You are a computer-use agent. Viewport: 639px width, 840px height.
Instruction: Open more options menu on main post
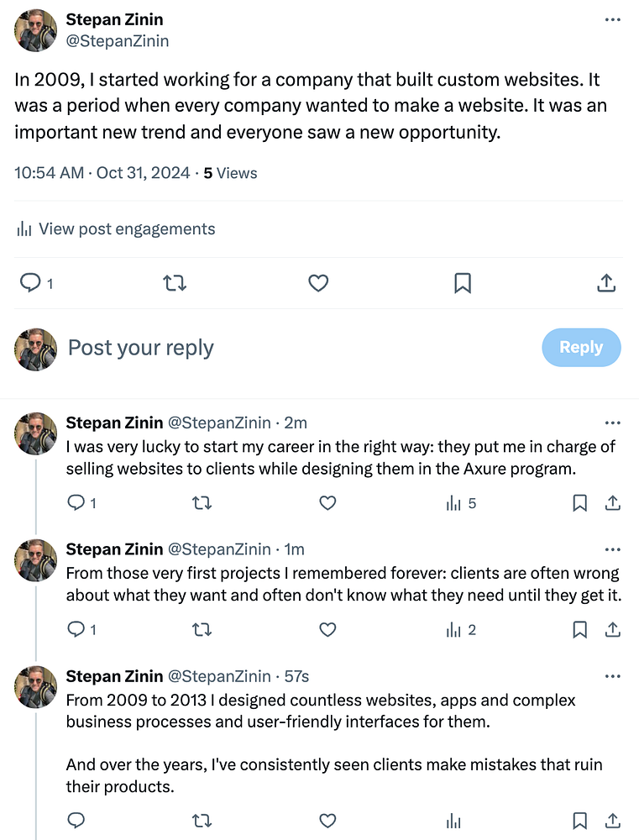tap(613, 19)
